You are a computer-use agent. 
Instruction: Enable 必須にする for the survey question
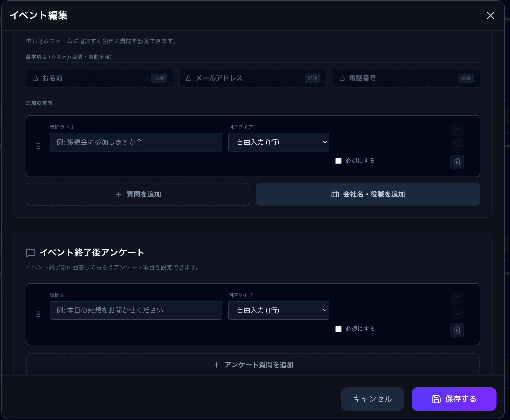[338, 329]
